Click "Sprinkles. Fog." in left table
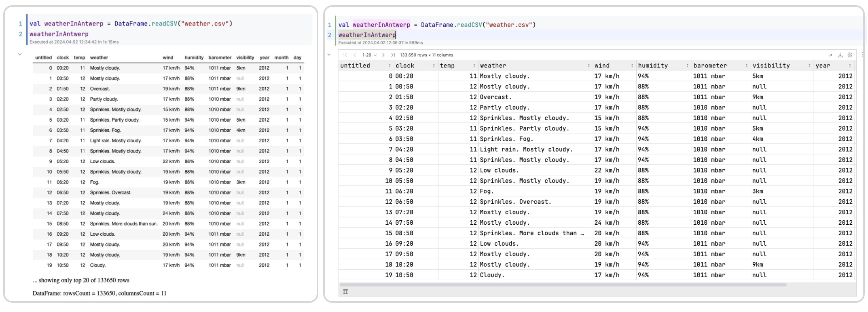The width and height of the screenshot is (868, 312). (106, 130)
